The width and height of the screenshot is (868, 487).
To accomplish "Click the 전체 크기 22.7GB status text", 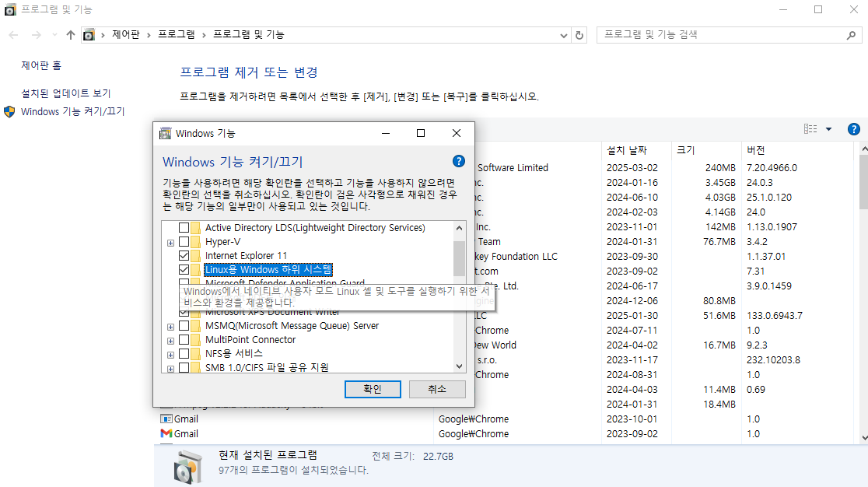I will point(412,456).
